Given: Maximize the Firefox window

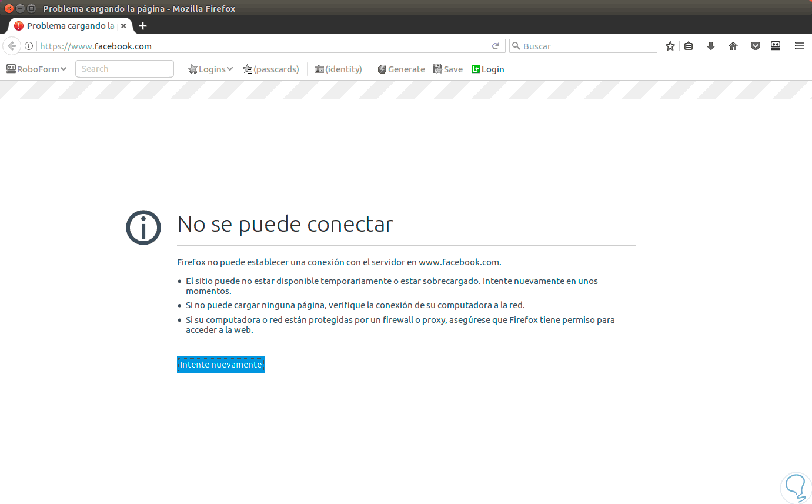Looking at the screenshot, I should coord(31,8).
